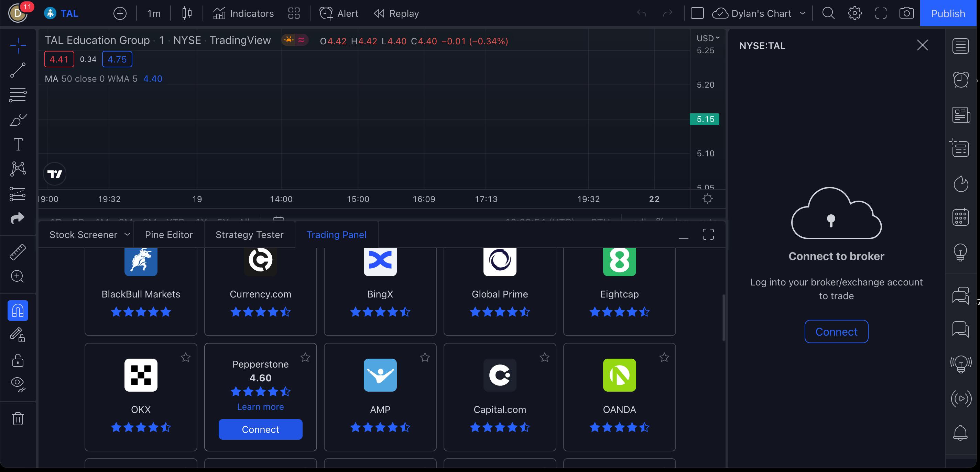The height and width of the screenshot is (472, 980).
Task: Select the BlackBull Markets broker card
Action: [x=141, y=292]
